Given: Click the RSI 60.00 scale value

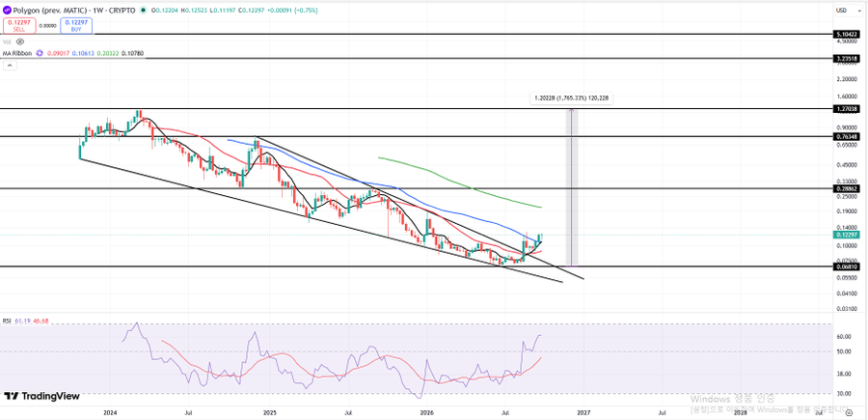Looking at the screenshot, I should tap(844, 336).
